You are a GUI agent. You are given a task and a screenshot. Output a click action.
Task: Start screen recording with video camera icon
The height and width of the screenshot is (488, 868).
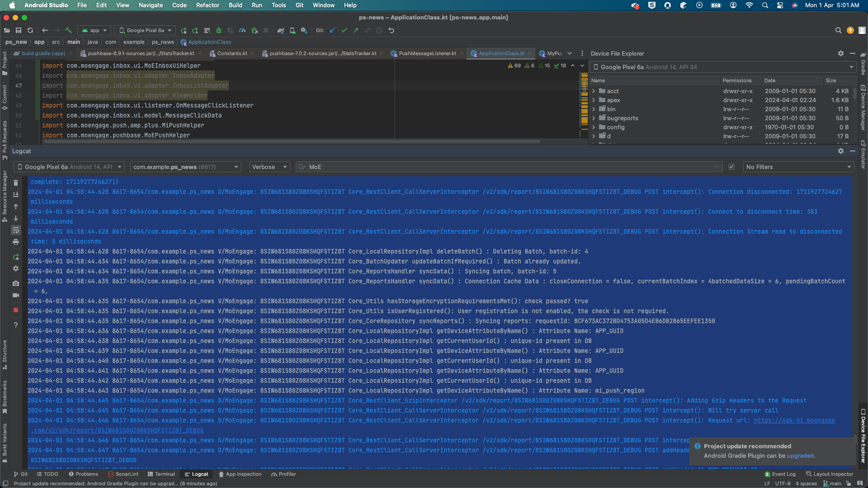(x=16, y=295)
